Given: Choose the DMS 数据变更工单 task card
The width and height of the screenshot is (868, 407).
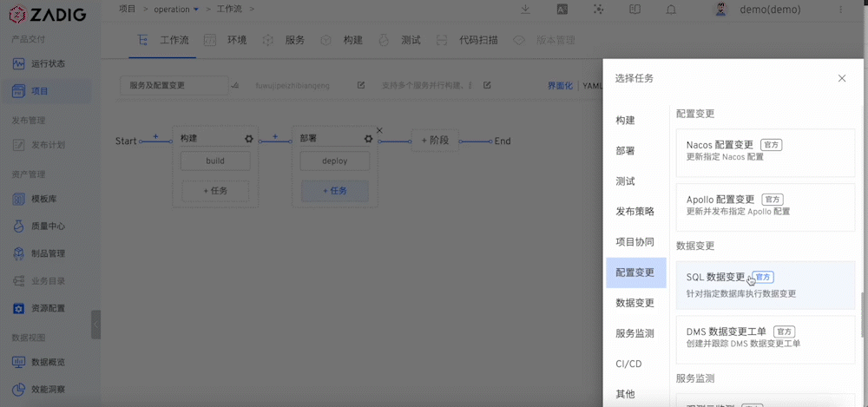Looking at the screenshot, I should (x=766, y=339).
